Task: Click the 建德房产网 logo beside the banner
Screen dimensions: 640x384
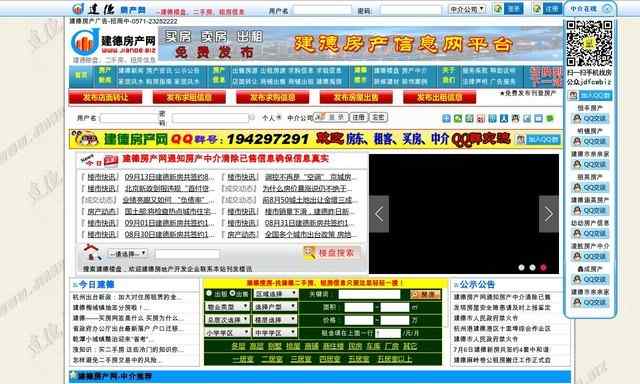Action: tap(113, 43)
